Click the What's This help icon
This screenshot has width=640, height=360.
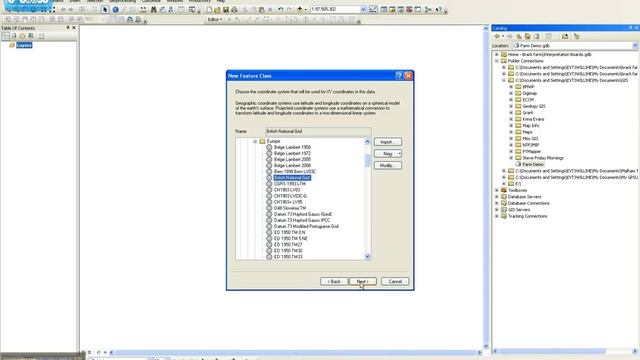[x=439, y=9]
